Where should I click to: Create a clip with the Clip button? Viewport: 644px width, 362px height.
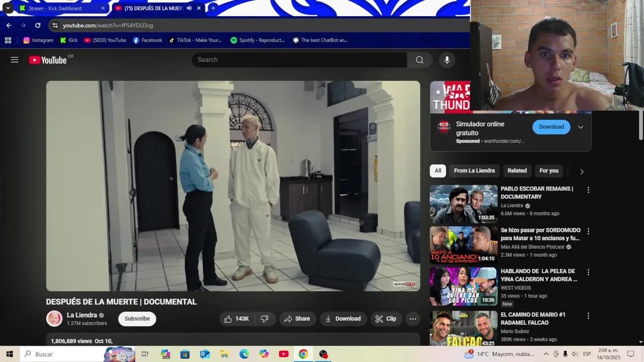click(385, 319)
